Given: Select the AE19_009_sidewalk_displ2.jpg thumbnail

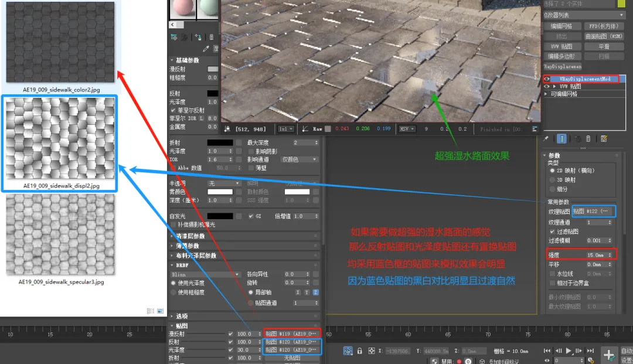Looking at the screenshot, I should click(x=60, y=138).
